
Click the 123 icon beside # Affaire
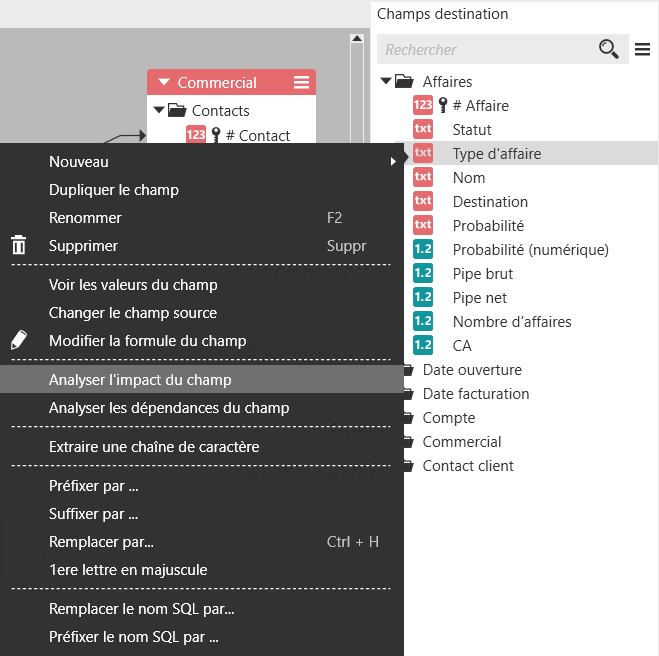click(423, 106)
